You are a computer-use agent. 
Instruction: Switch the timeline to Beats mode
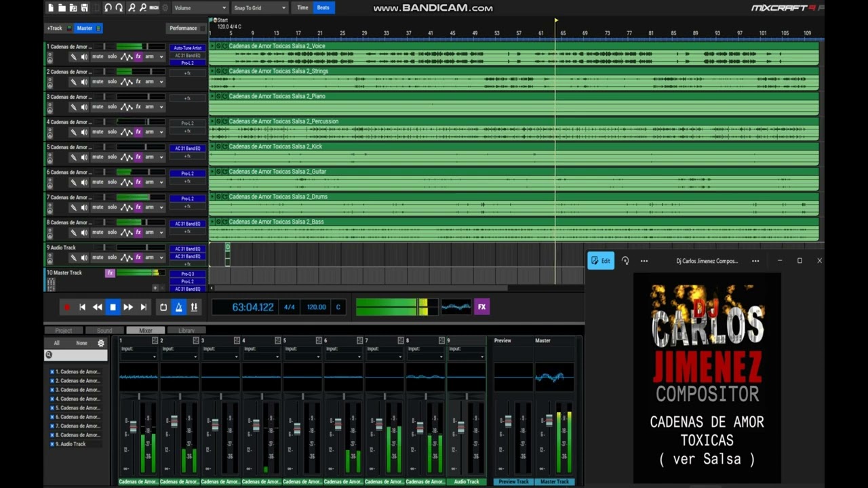tap(323, 8)
